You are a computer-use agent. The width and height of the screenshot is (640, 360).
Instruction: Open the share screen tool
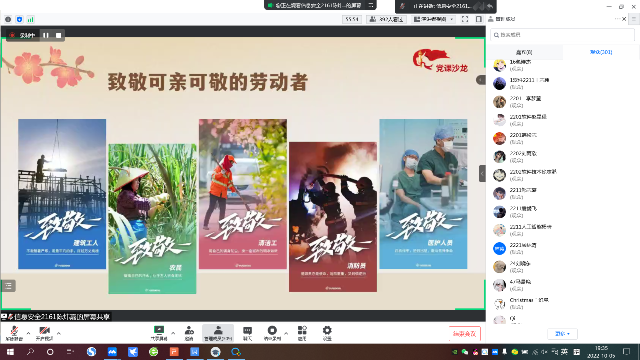pos(159,333)
